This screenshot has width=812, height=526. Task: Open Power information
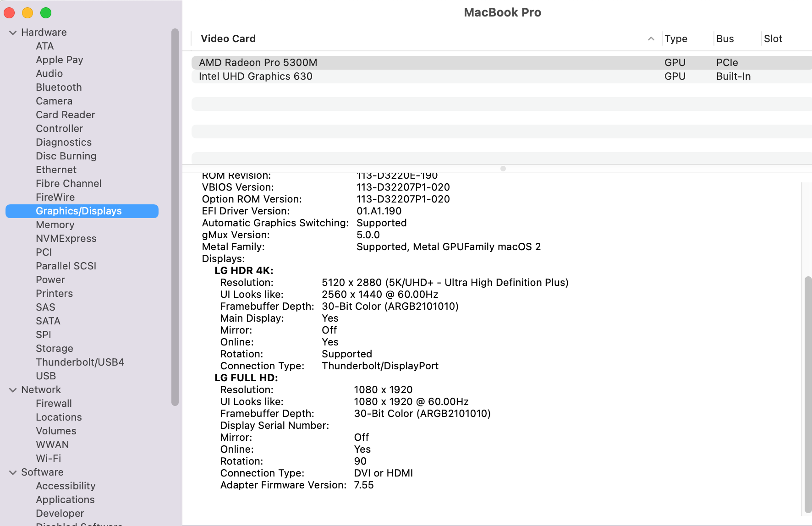[x=50, y=280]
